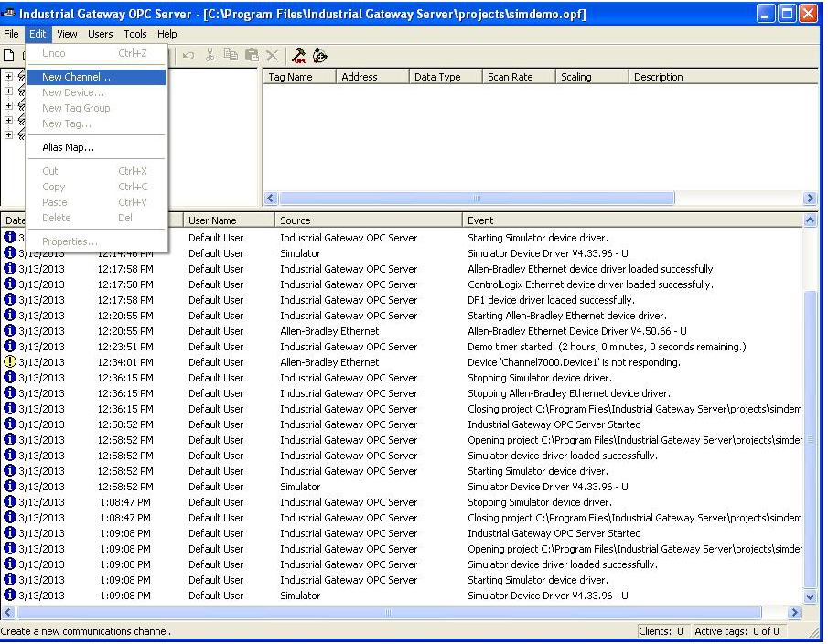The width and height of the screenshot is (828, 644).
Task: Open the Tools menu
Action: [134, 34]
